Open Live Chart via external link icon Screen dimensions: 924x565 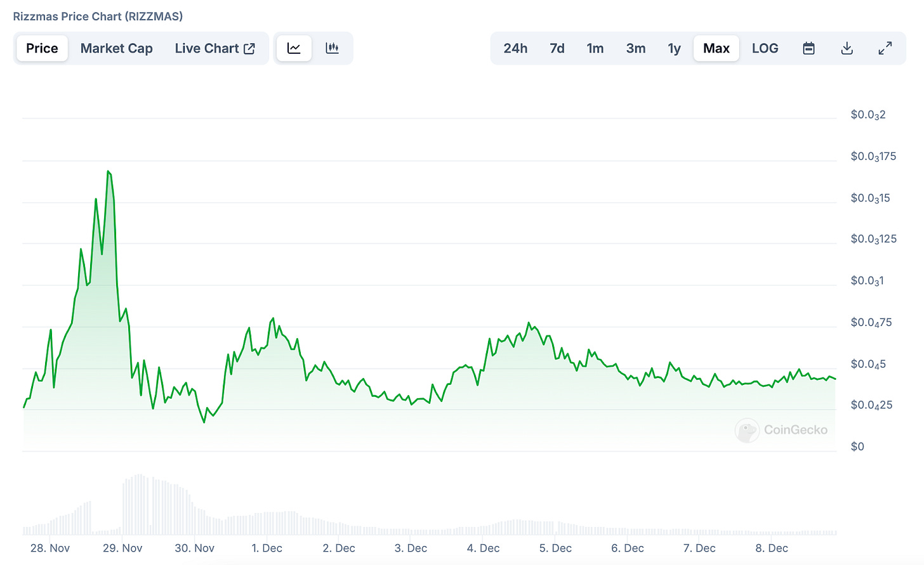point(250,48)
